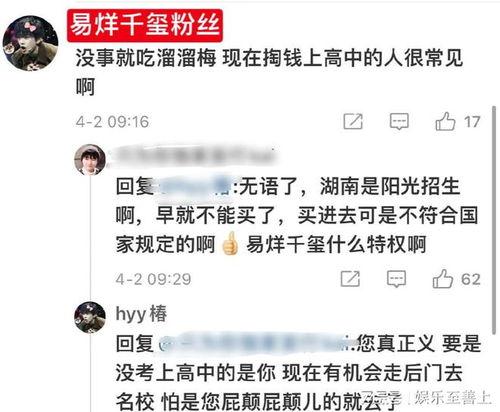
Task: Click the vertical scrollbar on right edge
Action: (x=494, y=220)
